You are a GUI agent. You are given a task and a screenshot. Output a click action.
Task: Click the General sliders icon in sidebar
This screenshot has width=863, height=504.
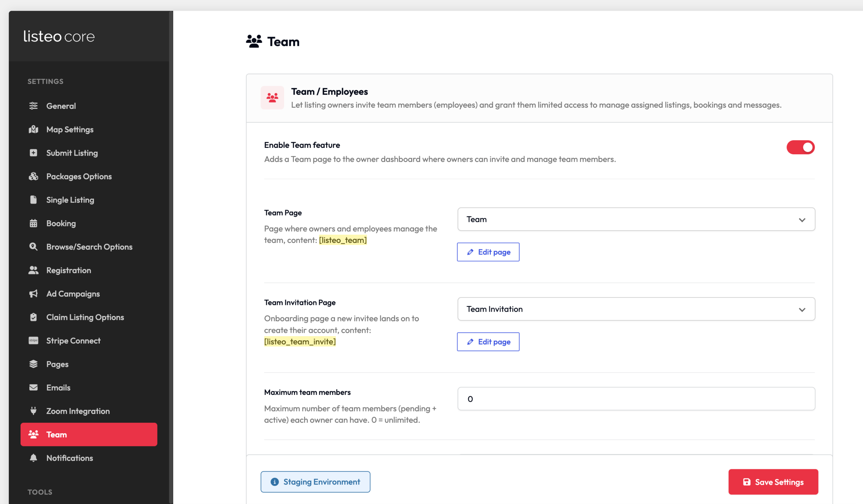click(x=33, y=106)
